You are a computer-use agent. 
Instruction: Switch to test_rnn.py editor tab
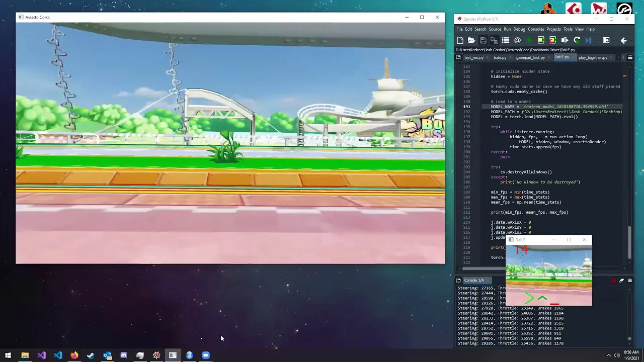(473, 58)
